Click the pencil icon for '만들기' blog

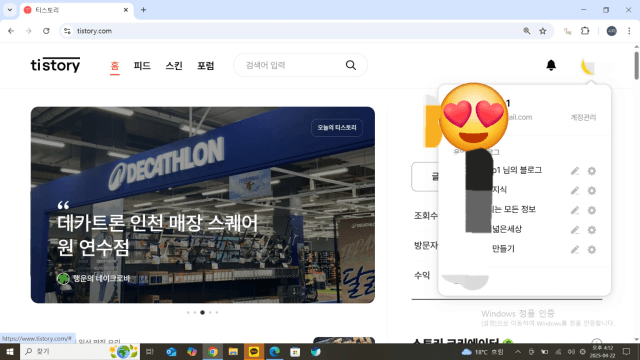(x=575, y=249)
